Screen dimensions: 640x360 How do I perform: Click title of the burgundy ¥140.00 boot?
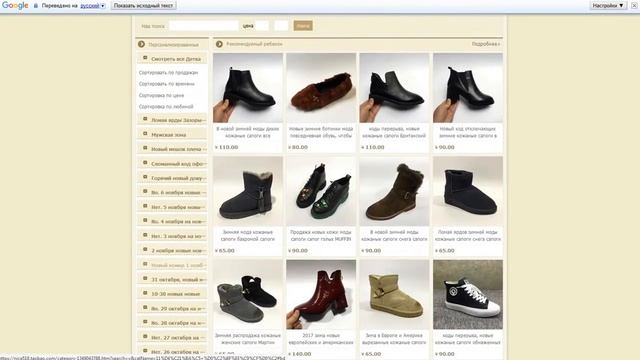point(321,339)
